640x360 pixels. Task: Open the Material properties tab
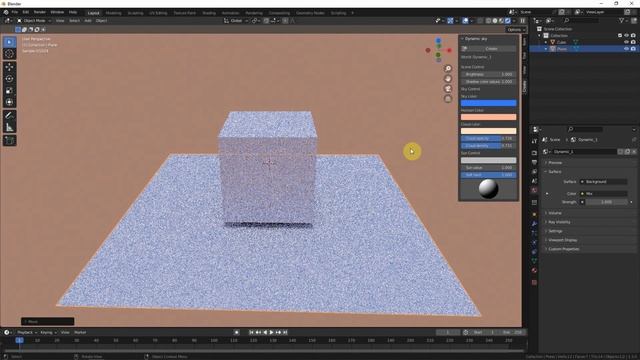pos(534,270)
